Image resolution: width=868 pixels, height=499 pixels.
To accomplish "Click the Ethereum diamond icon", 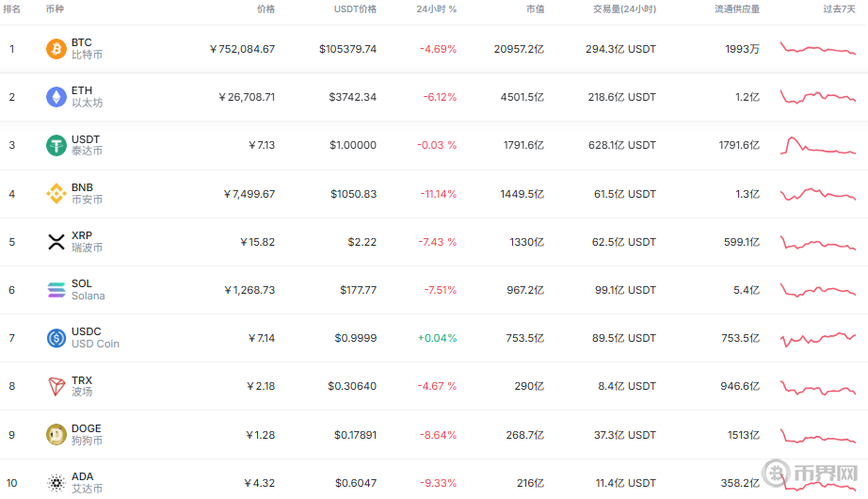I will pyautogui.click(x=56, y=97).
